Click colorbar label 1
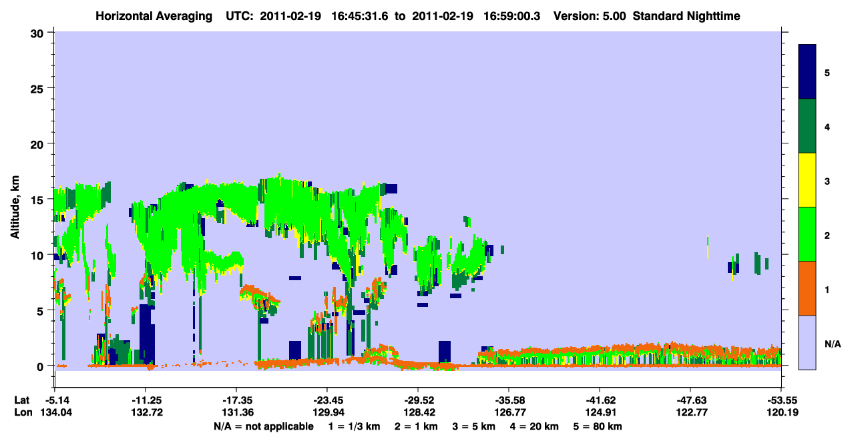This screenshot has height=445, width=868. click(827, 289)
